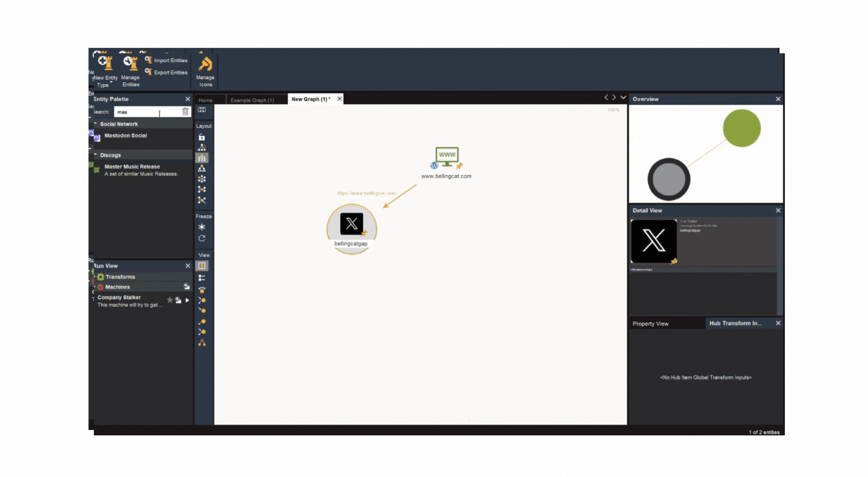Select the highlighted normal view icon
This screenshot has width=868, height=477.
click(202, 266)
